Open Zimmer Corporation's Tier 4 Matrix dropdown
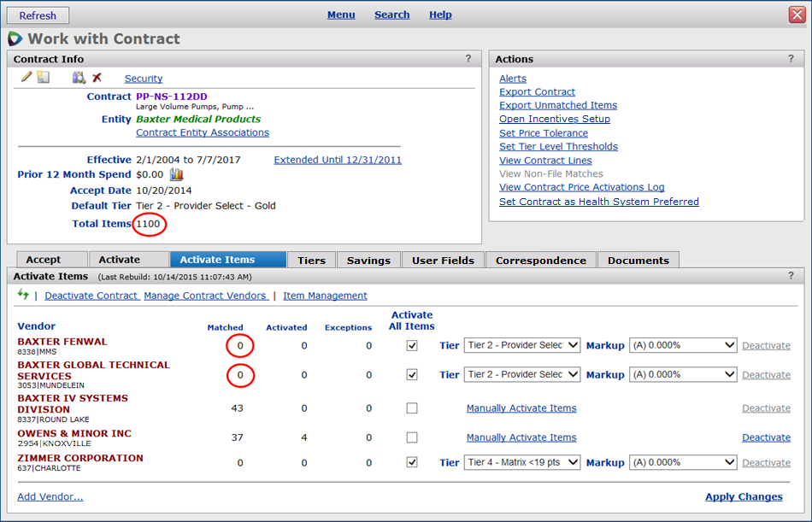 (x=521, y=462)
